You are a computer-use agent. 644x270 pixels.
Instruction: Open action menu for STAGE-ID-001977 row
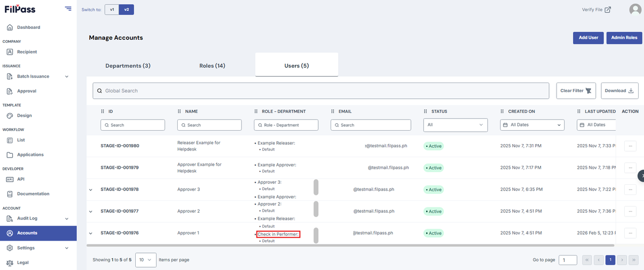[630, 211]
